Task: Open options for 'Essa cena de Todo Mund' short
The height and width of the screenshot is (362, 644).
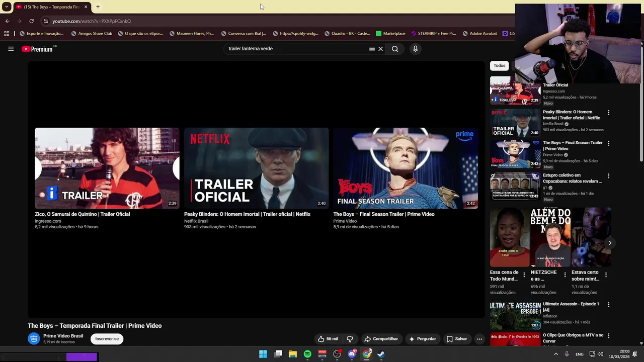Action: [x=524, y=275]
